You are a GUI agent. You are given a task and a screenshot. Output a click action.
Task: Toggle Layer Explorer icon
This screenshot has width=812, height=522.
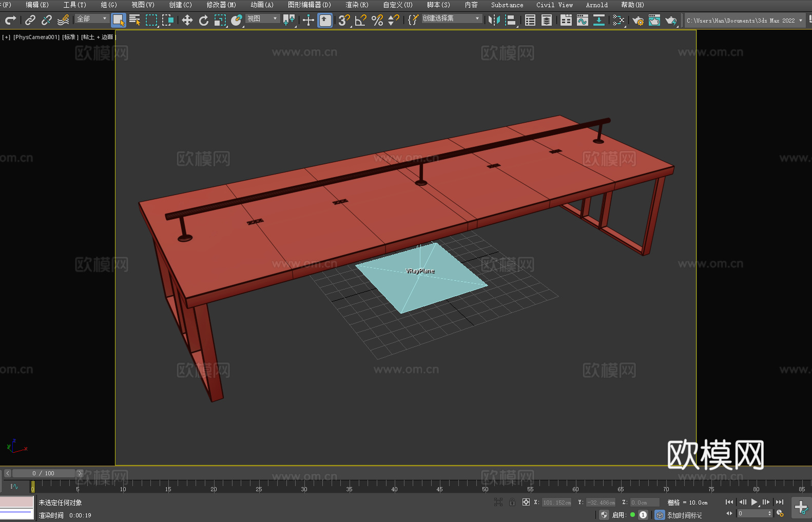point(547,20)
